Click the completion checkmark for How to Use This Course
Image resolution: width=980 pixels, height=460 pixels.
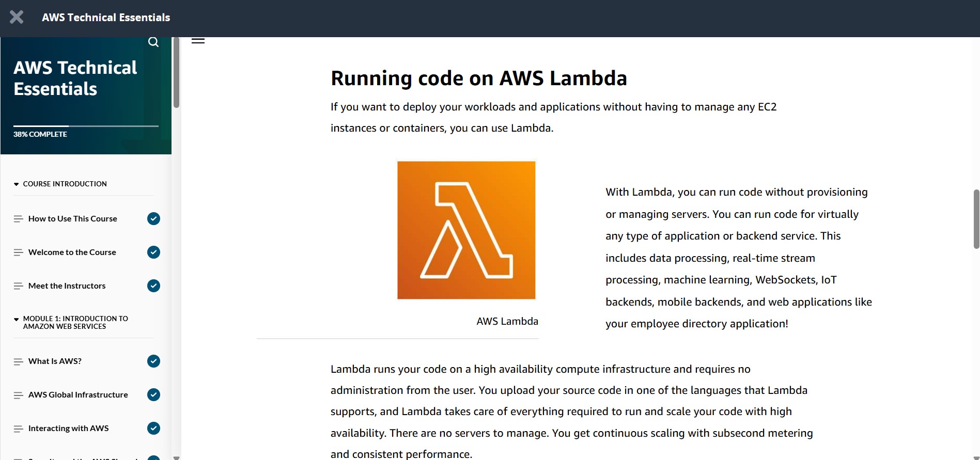point(153,219)
